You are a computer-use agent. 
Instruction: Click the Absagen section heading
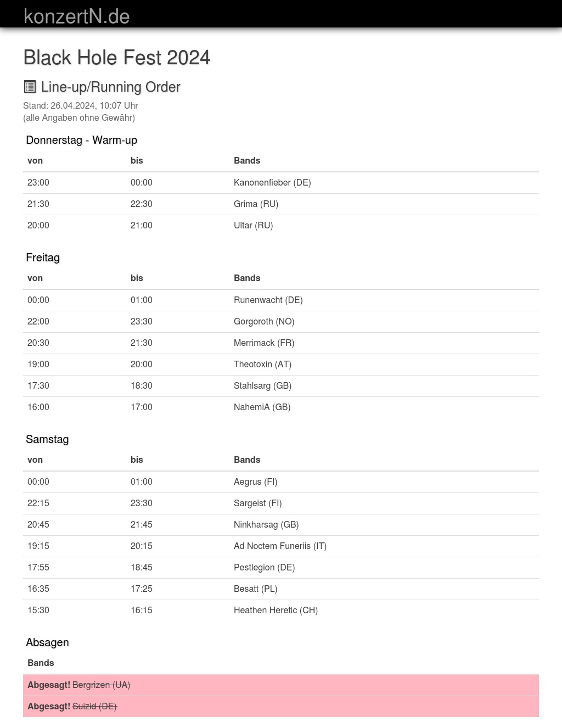click(47, 642)
